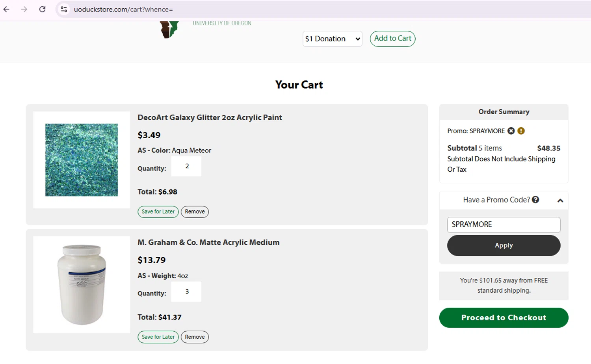Add donation to cart
Image resolution: width=591 pixels, height=364 pixels.
(x=392, y=39)
